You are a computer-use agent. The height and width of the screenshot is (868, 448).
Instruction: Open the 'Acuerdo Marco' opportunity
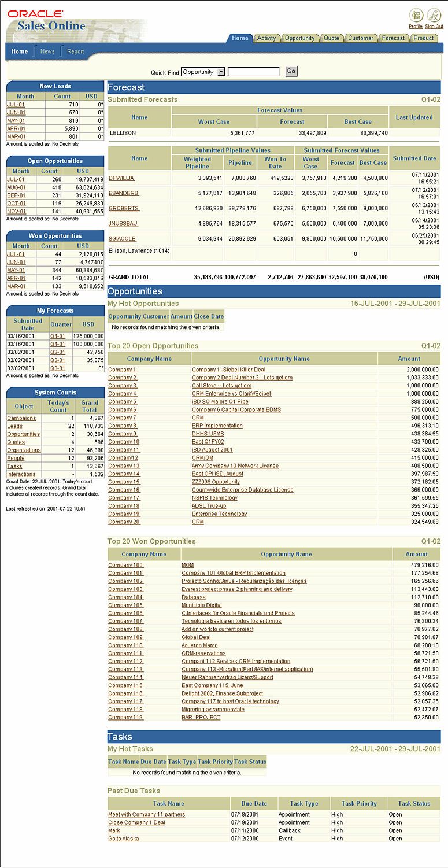[200, 646]
